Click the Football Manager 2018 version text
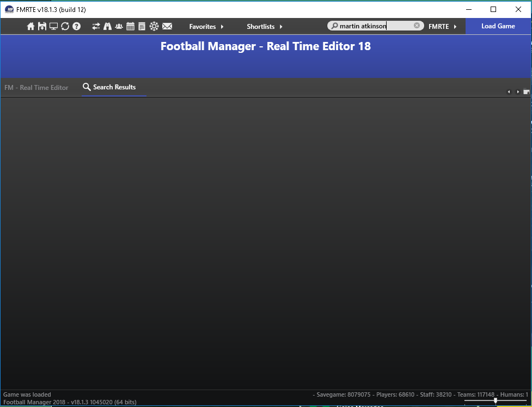 (x=70, y=402)
